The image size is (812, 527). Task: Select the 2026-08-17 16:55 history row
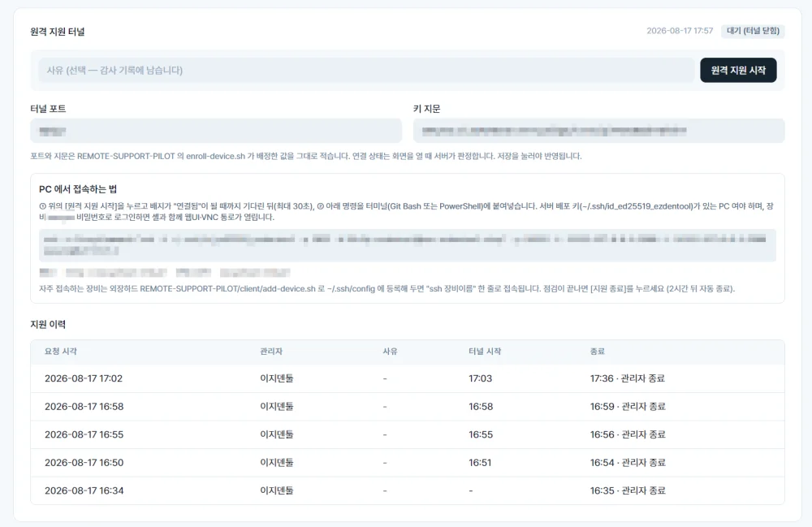[408, 434]
